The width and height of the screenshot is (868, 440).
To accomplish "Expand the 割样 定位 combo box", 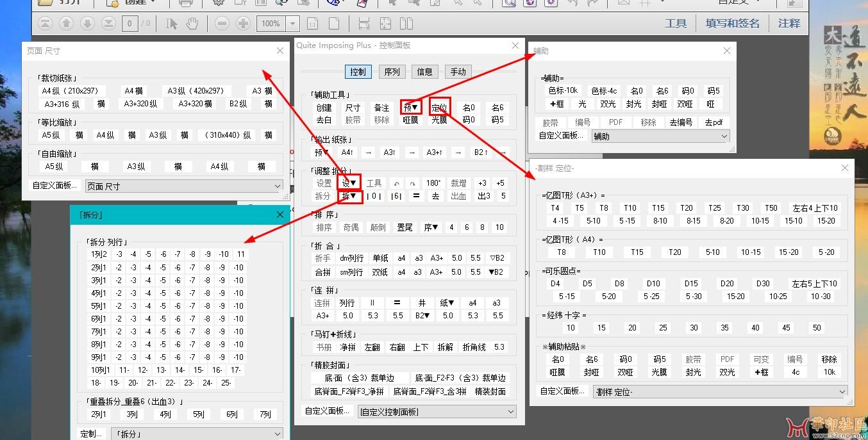I will [720, 391].
